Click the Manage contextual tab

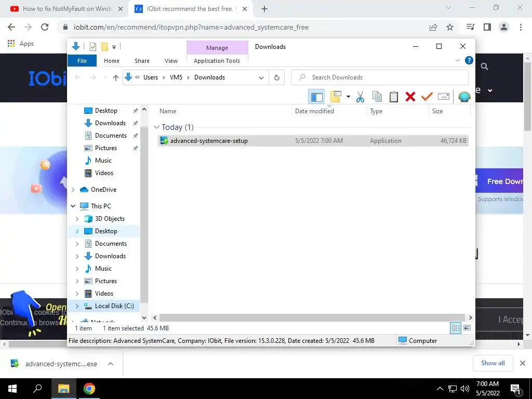point(217,48)
